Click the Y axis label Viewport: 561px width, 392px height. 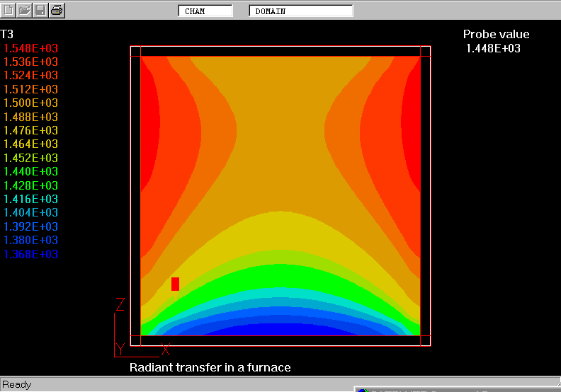pos(120,349)
